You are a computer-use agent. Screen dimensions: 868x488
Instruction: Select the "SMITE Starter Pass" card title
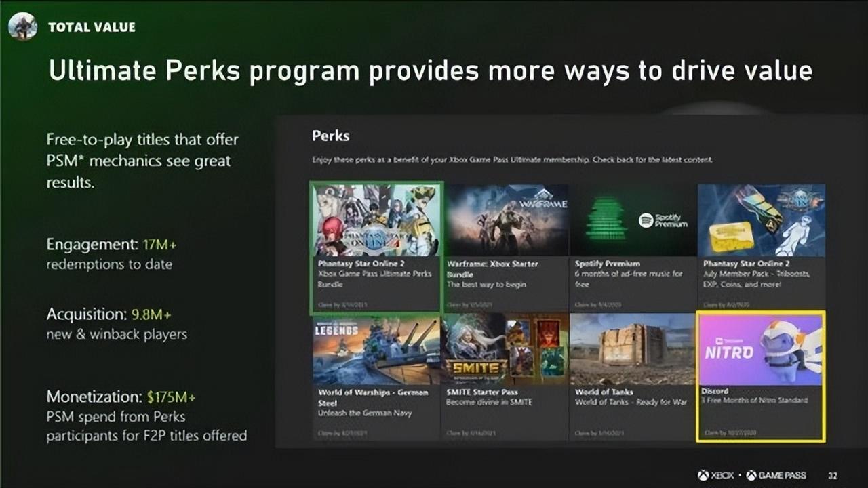[484, 392]
